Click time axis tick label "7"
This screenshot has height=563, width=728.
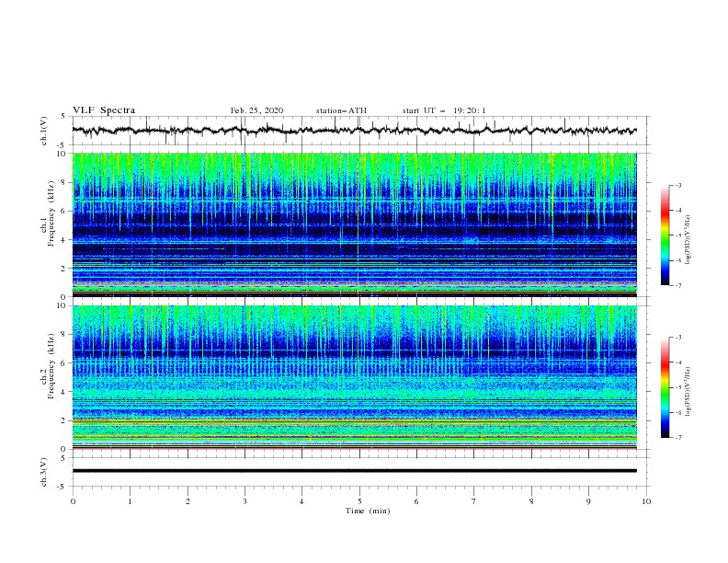coord(474,501)
